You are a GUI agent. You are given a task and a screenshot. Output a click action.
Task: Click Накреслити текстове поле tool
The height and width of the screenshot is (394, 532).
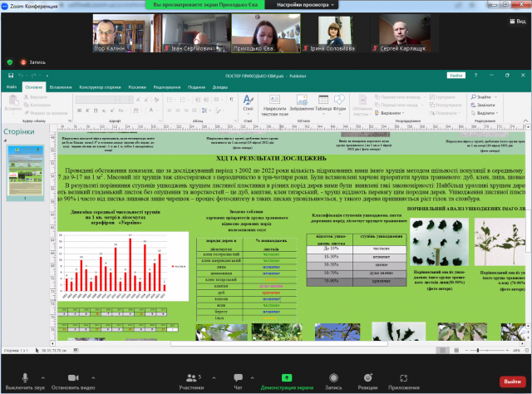pos(274,106)
